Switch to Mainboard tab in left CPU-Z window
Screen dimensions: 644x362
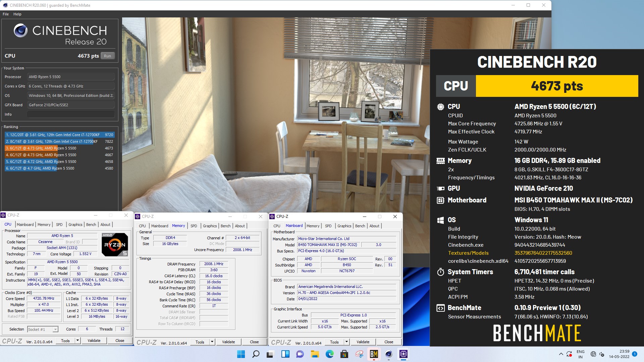pos(25,225)
